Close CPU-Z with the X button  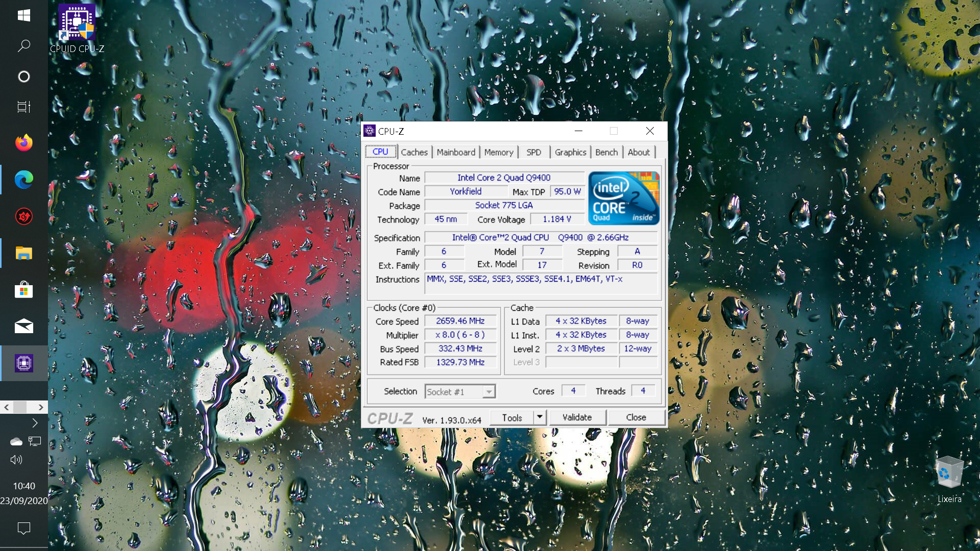click(x=650, y=131)
